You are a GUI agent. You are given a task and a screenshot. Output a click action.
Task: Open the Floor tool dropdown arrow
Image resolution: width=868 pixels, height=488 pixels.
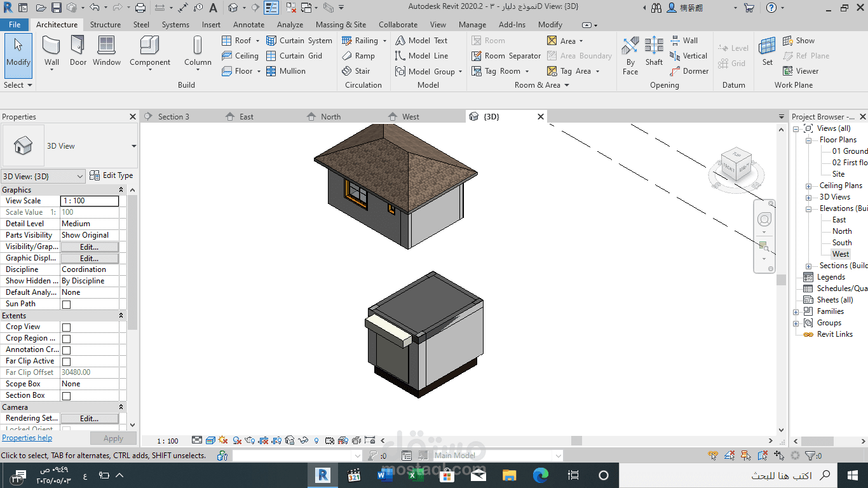tap(259, 71)
